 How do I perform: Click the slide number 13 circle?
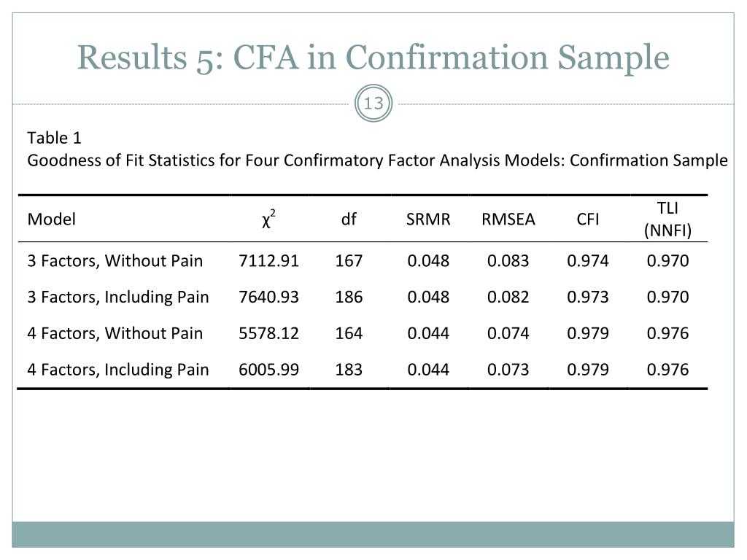click(373, 104)
